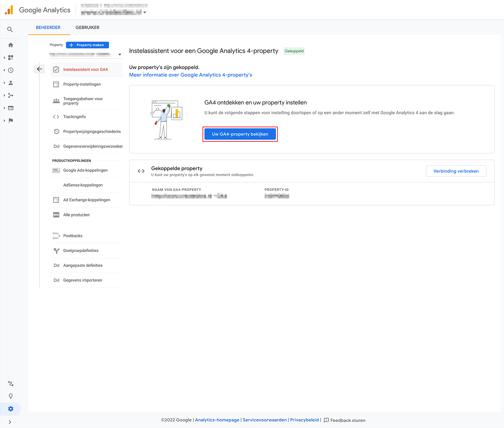
Task: Expand the dashboards section arrow
Action: pyautogui.click(x=4, y=58)
